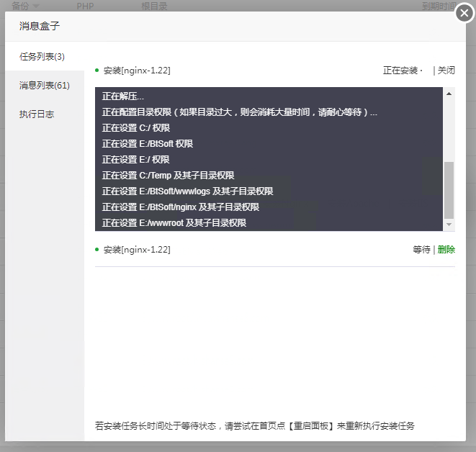Click the 根目录 column header behind dialog
The image size is (476, 452).
154,6
